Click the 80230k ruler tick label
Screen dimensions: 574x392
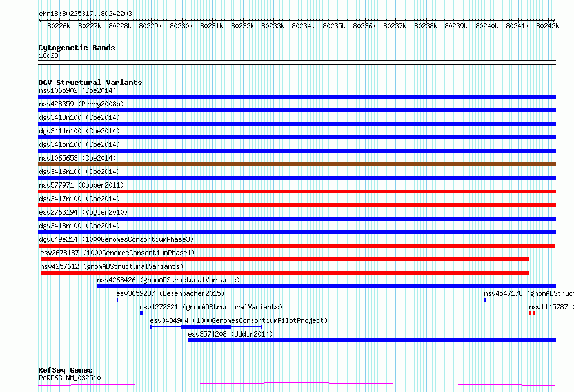coord(181,26)
